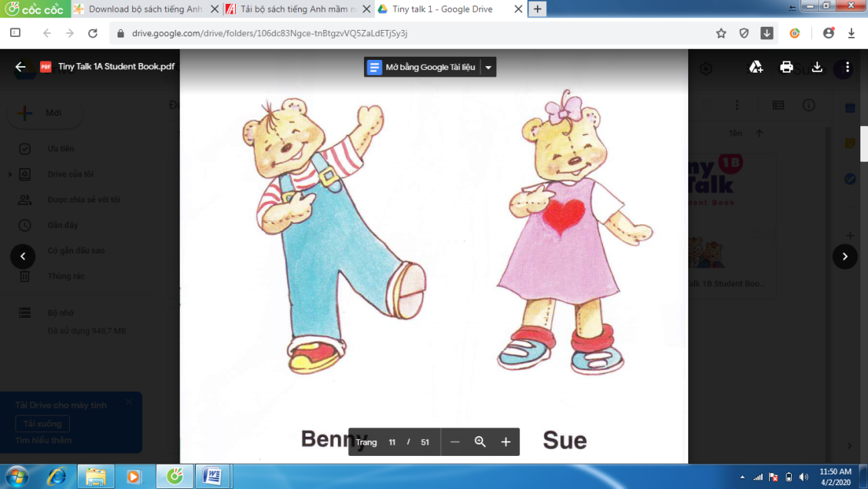Click the Mới button in Drive

coord(45,113)
